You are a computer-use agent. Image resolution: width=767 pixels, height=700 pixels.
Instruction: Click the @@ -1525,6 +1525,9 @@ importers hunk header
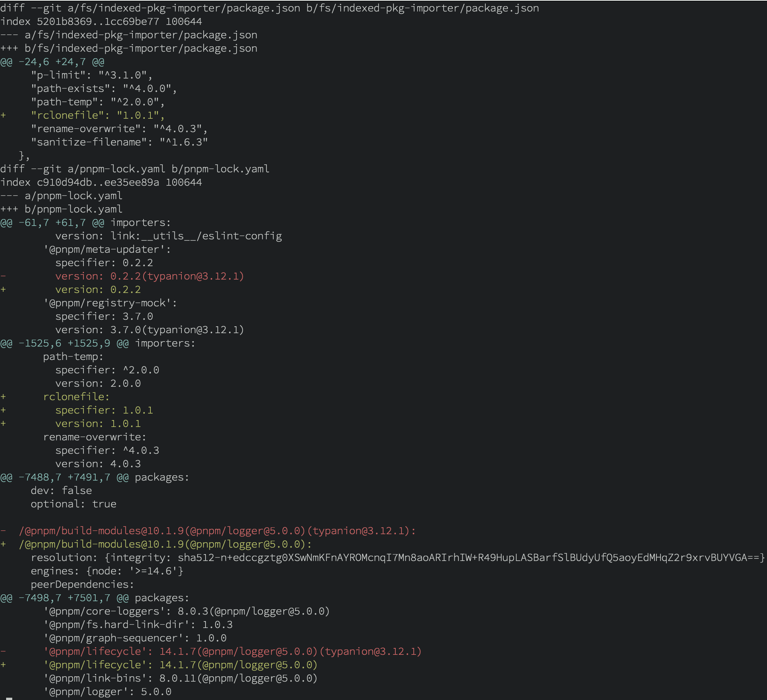98,343
